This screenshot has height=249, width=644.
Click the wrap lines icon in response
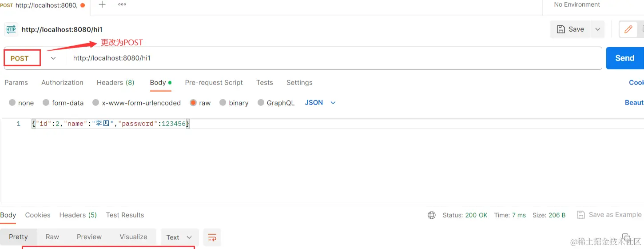tap(212, 237)
